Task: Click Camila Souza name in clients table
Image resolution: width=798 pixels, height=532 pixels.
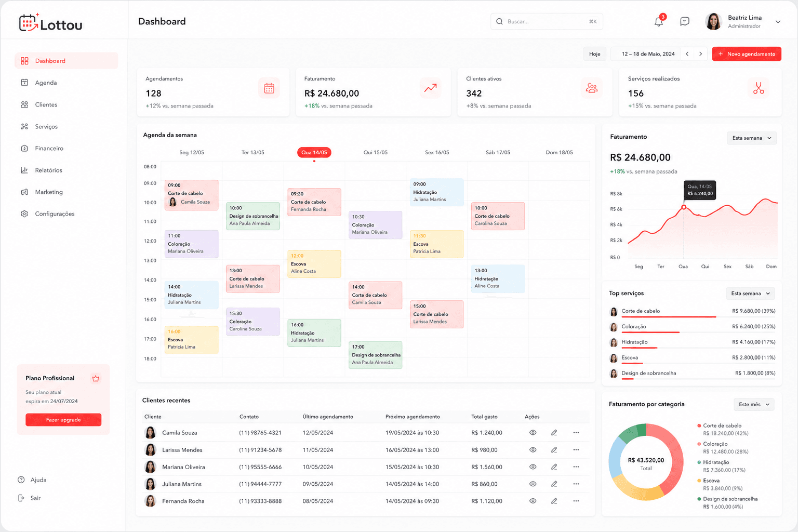Action: (179, 433)
